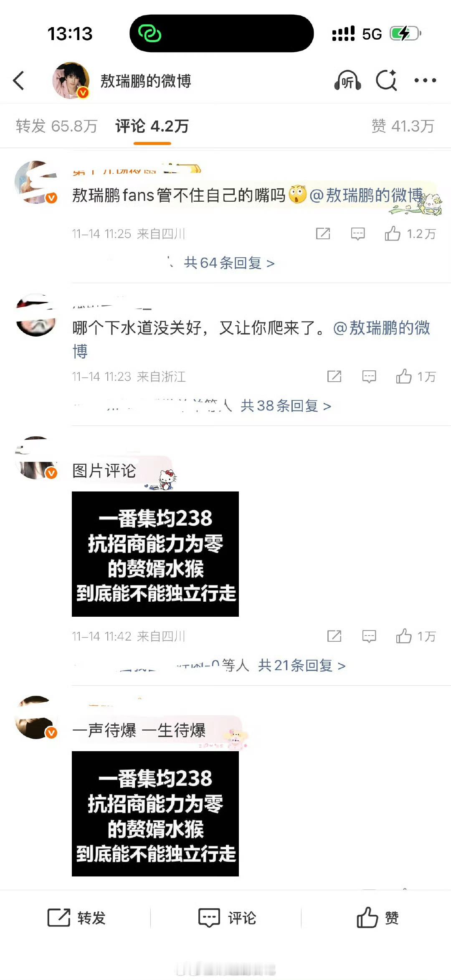
Task: Like the 11:23 Zhejiang comment
Action: click(416, 377)
